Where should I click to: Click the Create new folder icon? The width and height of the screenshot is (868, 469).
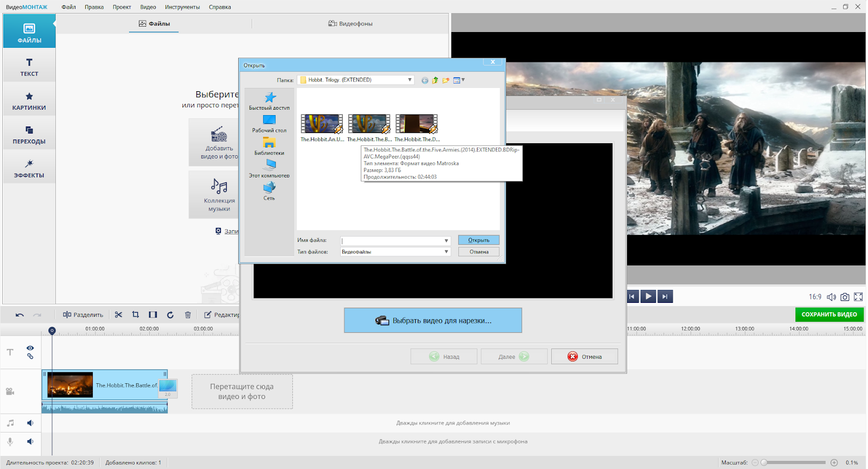[446, 80]
